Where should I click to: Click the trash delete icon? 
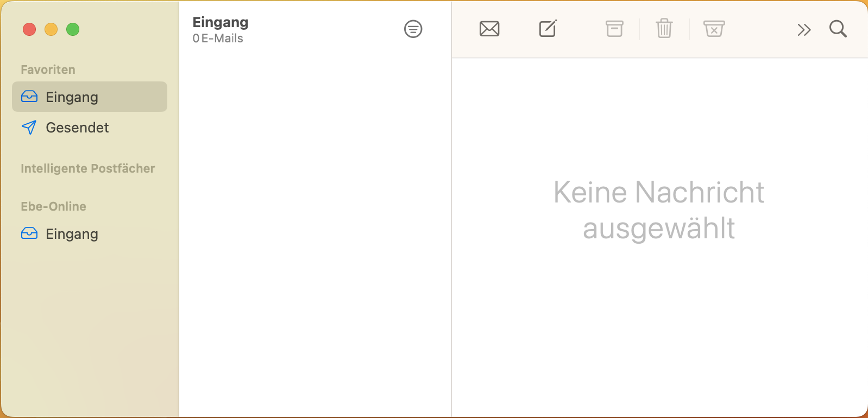[x=664, y=28]
